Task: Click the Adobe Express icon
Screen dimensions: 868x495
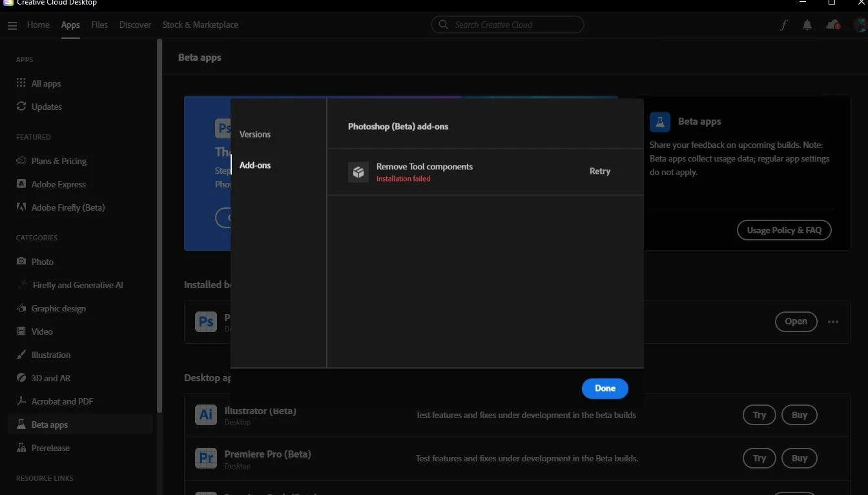Action: (x=21, y=184)
